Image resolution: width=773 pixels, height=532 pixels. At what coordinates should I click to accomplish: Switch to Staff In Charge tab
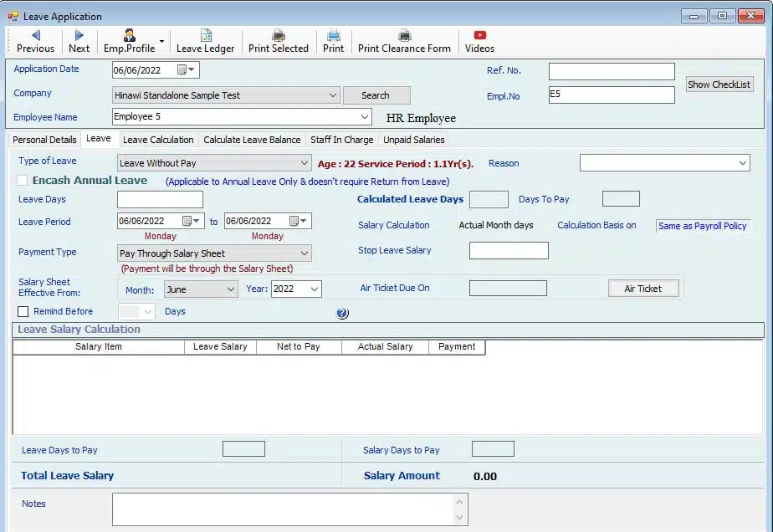[x=341, y=140]
